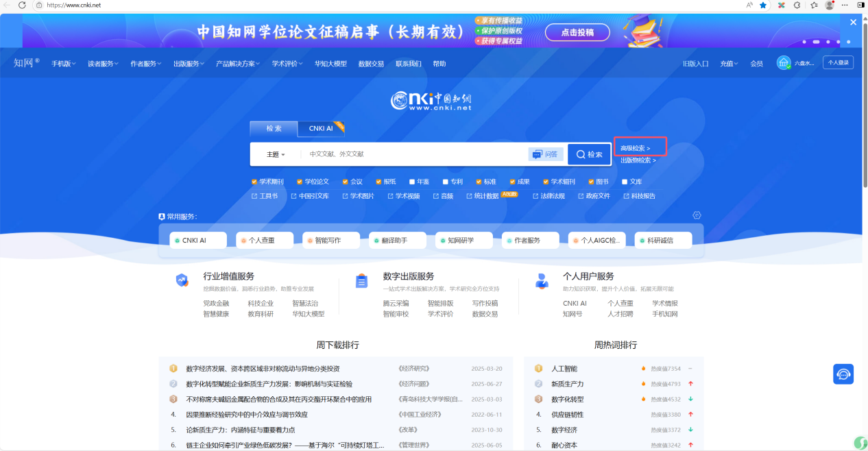Click the magnifier search button

click(589, 154)
